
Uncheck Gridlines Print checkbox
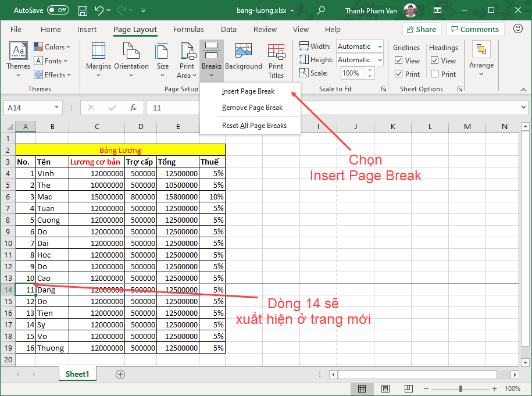[399, 74]
